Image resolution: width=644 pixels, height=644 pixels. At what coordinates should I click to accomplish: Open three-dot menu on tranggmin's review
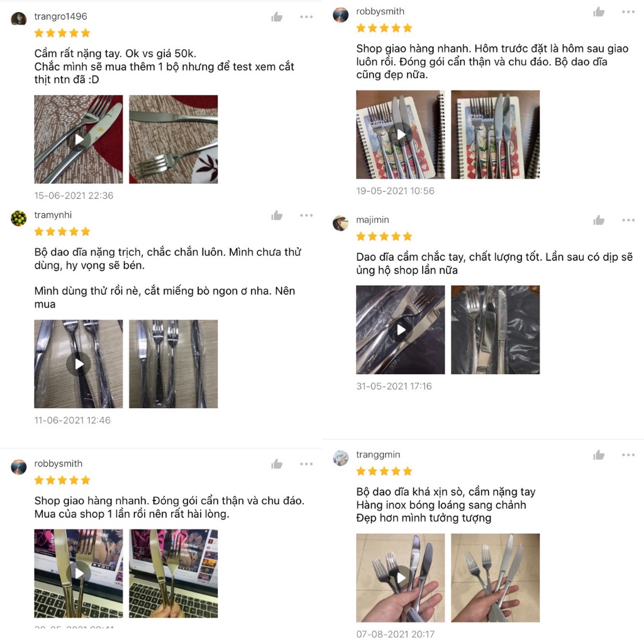(x=628, y=455)
